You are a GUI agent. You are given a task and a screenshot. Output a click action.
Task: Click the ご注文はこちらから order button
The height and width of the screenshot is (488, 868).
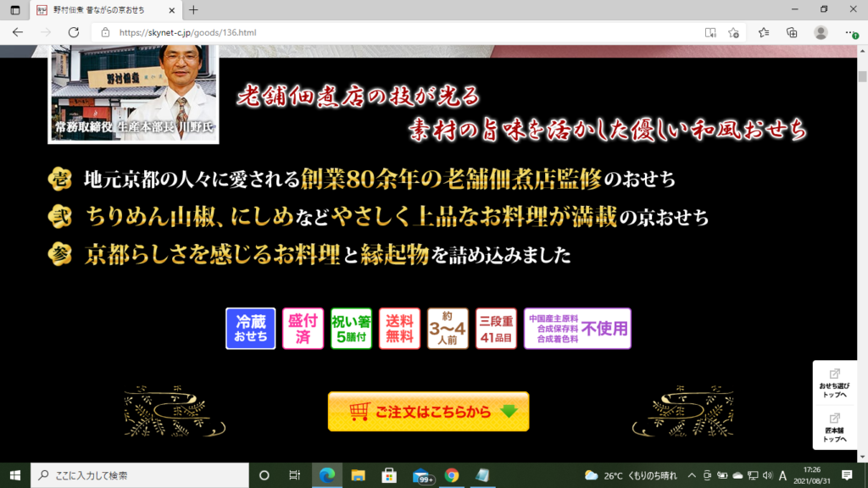point(428,412)
